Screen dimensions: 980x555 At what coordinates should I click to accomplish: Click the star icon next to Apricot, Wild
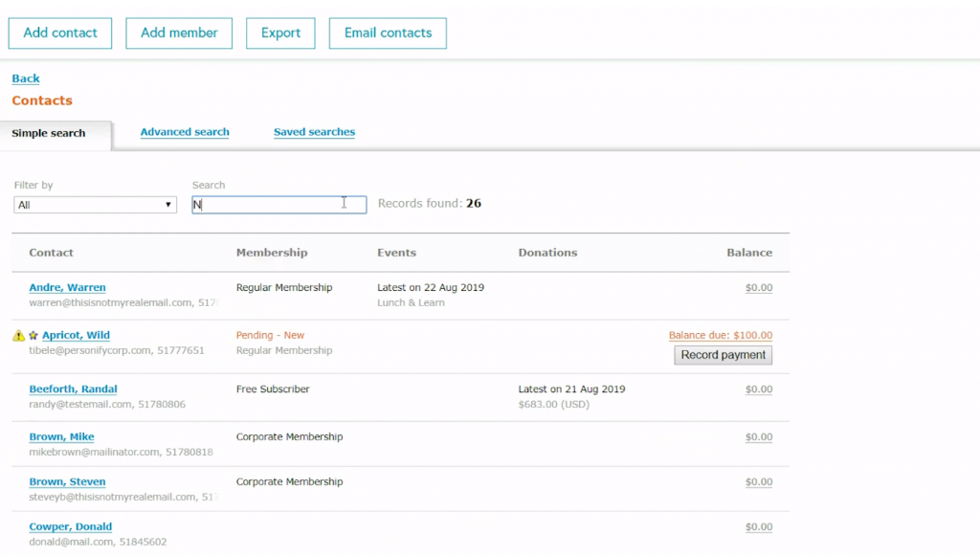[33, 336]
